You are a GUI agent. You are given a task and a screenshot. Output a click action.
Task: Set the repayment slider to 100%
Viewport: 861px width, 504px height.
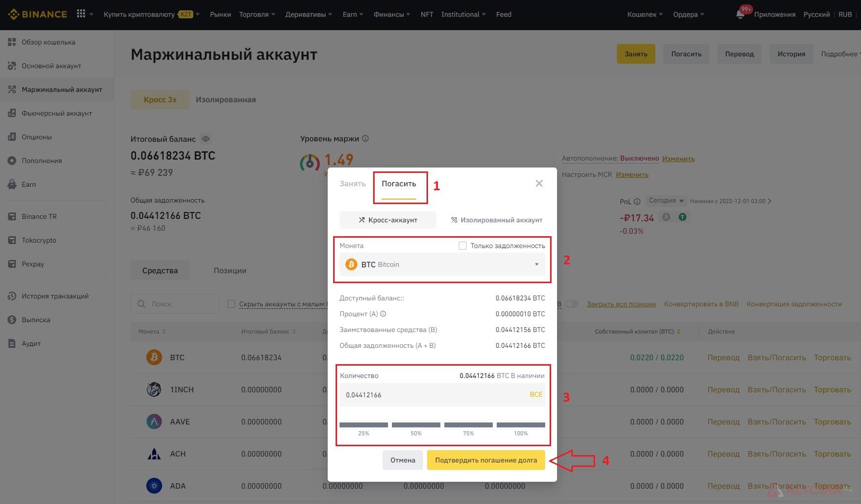[521, 425]
